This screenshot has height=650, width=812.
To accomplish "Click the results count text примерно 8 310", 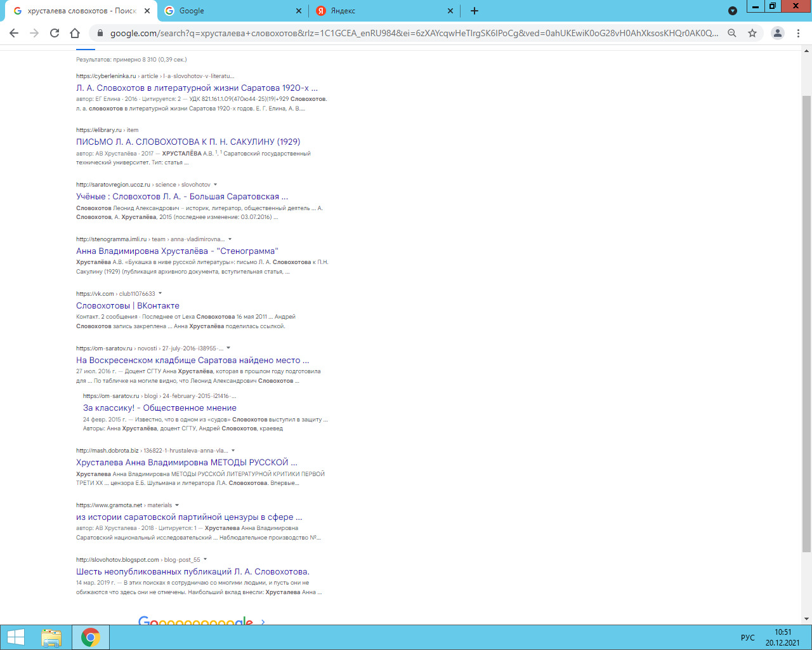I will (131, 60).
